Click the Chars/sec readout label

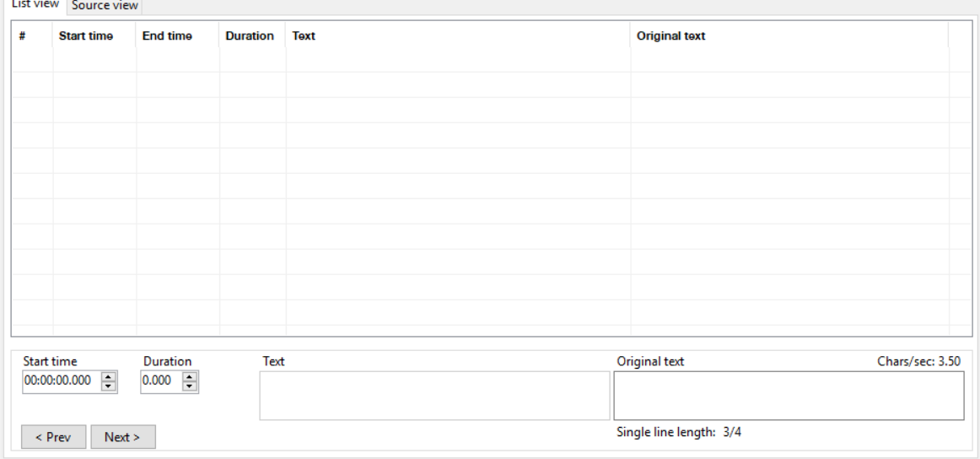(918, 361)
